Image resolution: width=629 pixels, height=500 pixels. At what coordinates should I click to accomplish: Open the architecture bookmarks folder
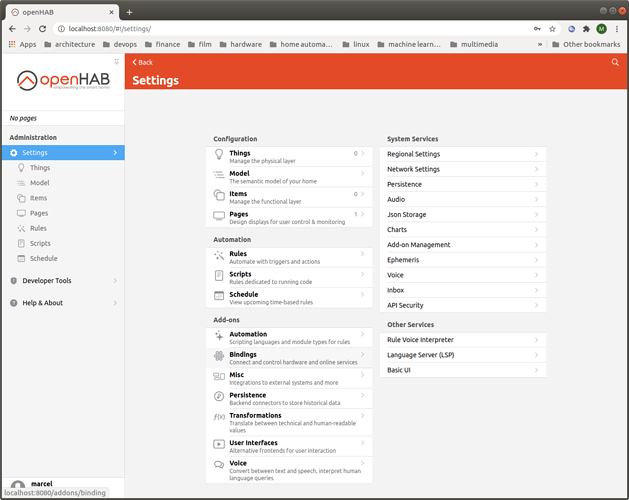[x=70, y=44]
